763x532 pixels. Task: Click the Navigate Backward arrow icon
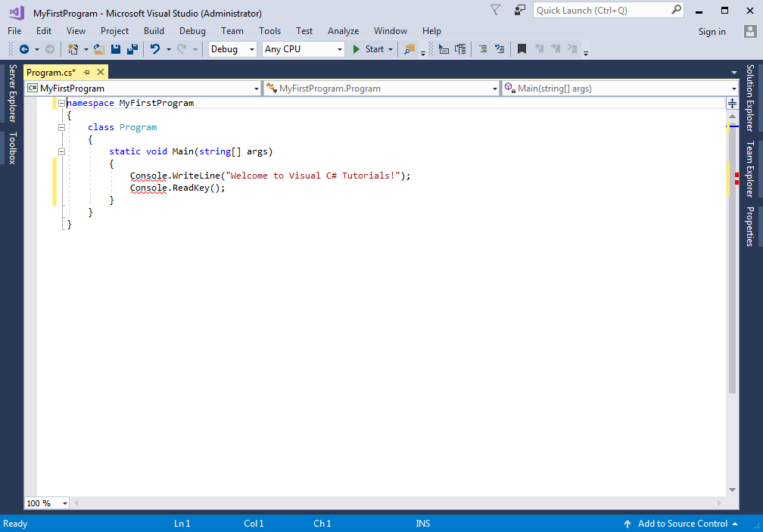pos(24,49)
